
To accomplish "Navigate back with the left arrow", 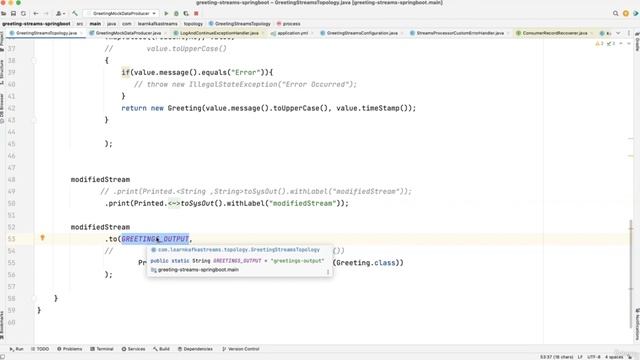I will click(36, 13).
